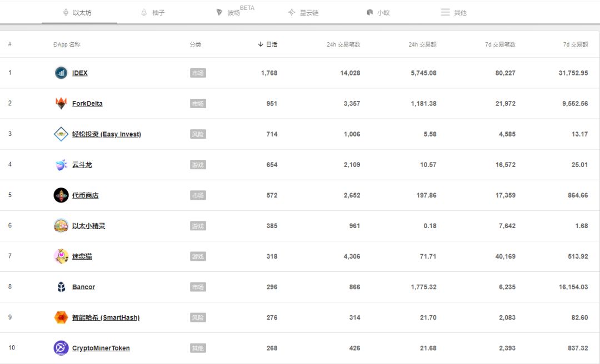Switch to the 柚子 tab
This screenshot has height=364, width=600.
coord(153,13)
